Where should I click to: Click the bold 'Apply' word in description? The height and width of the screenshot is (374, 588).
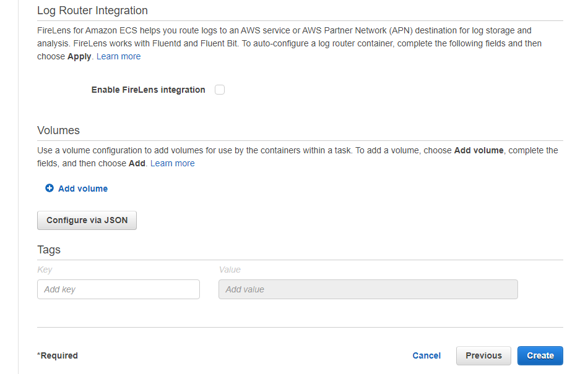click(x=79, y=56)
